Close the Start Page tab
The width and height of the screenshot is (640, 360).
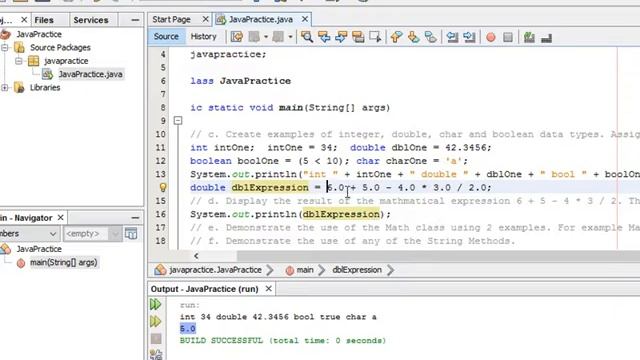click(205, 19)
